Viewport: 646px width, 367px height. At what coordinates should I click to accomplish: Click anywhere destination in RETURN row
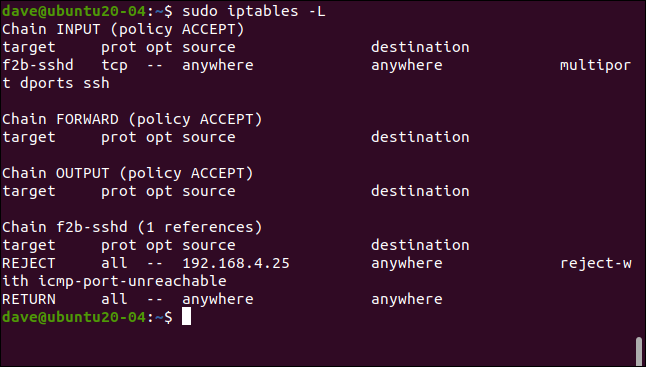(x=407, y=299)
